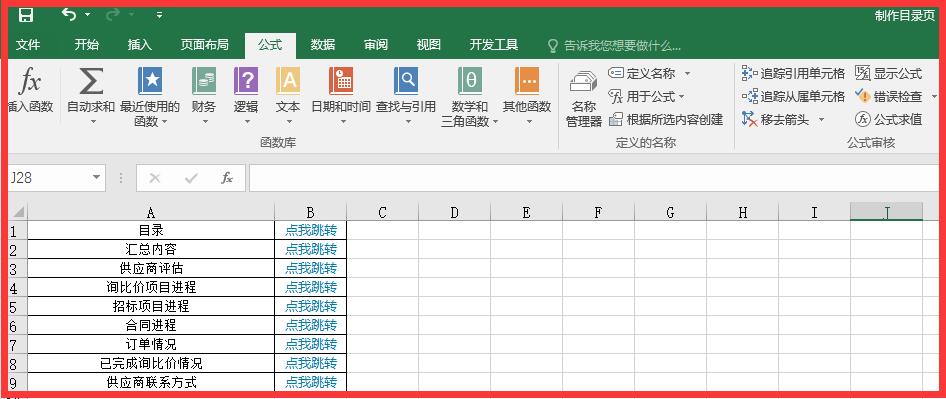This screenshot has width=946, height=399.
Task: Click cell containing 汇总内容
Action: pyautogui.click(x=151, y=249)
